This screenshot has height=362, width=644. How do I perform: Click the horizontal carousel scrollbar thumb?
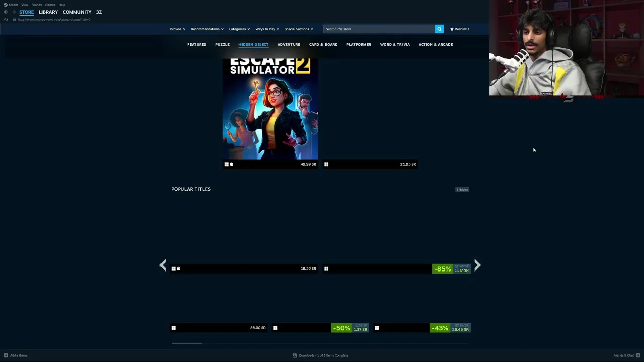click(x=186, y=343)
